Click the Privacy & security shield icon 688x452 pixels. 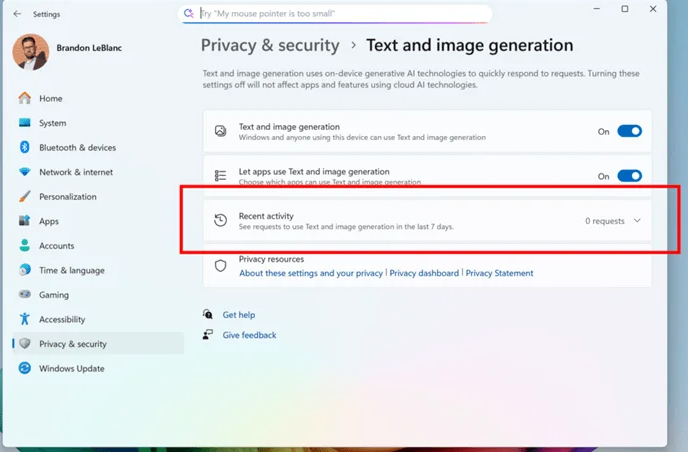click(25, 344)
